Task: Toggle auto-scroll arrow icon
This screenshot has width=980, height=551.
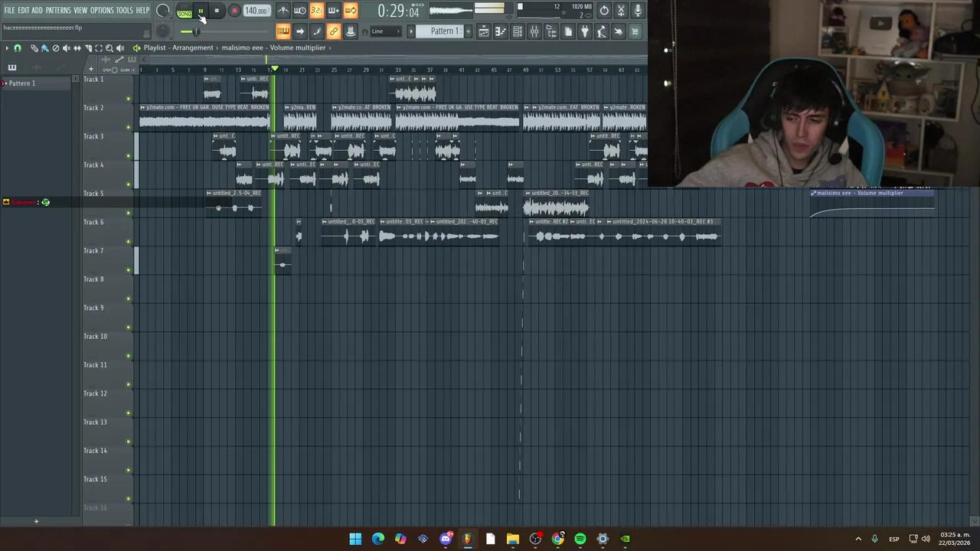Action: 300,31
